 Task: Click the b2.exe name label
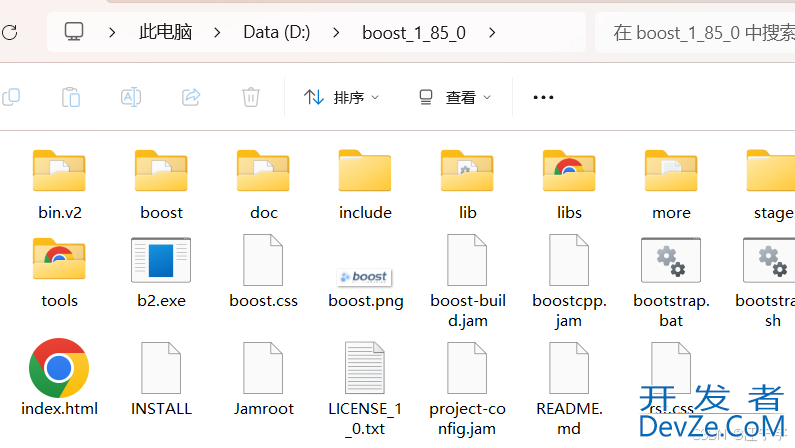161,301
